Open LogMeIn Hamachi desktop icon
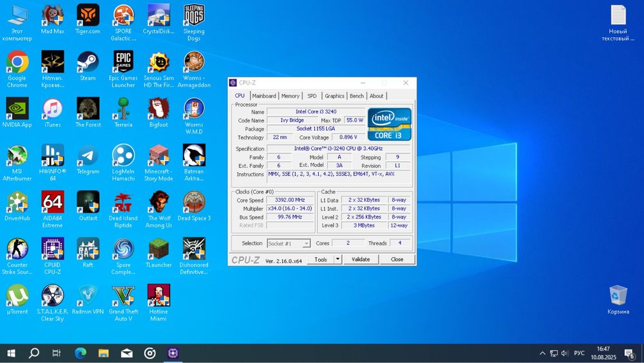This screenshot has width=644, height=363. pos(123,162)
